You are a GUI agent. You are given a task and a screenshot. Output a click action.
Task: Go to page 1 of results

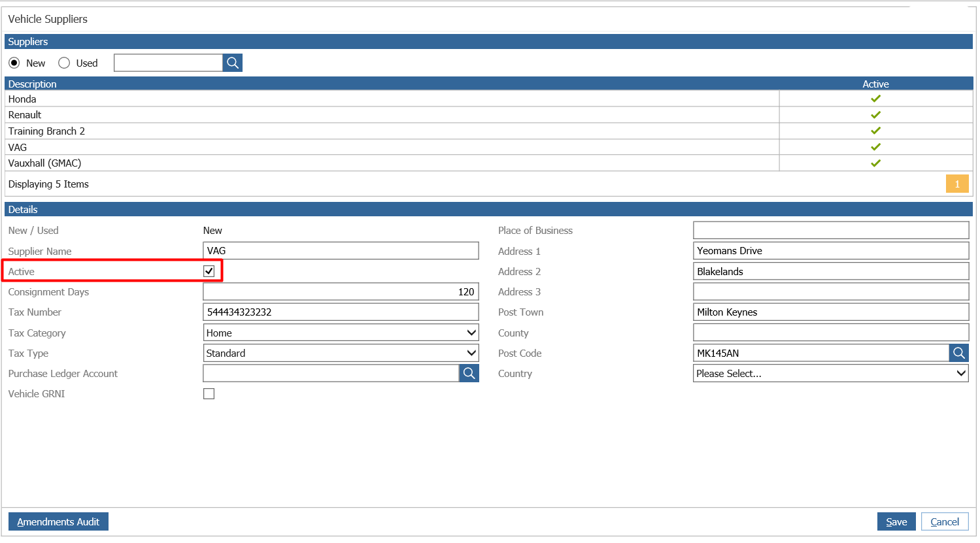pyautogui.click(x=957, y=184)
